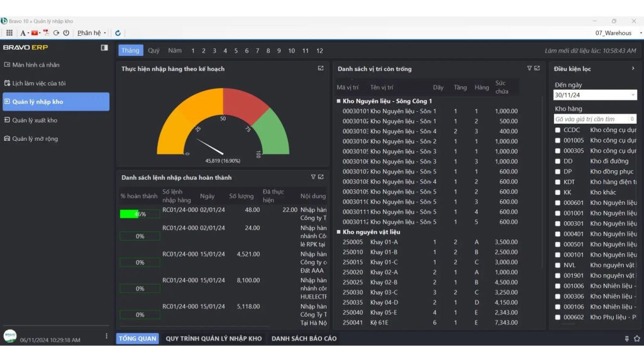Viewport: 644px width, 362px height.
Task: Click the Quản lý mở rộng icon
Action: [7, 138]
